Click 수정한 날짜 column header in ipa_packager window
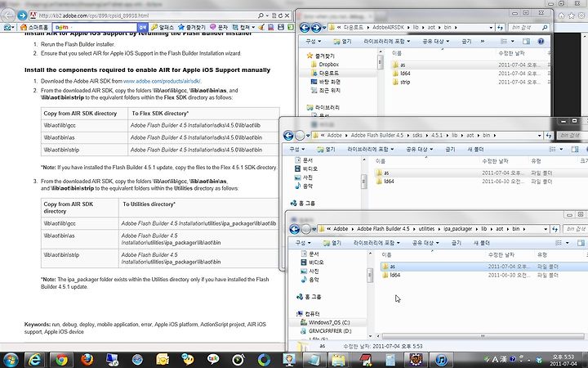588x368 pixels. point(501,255)
